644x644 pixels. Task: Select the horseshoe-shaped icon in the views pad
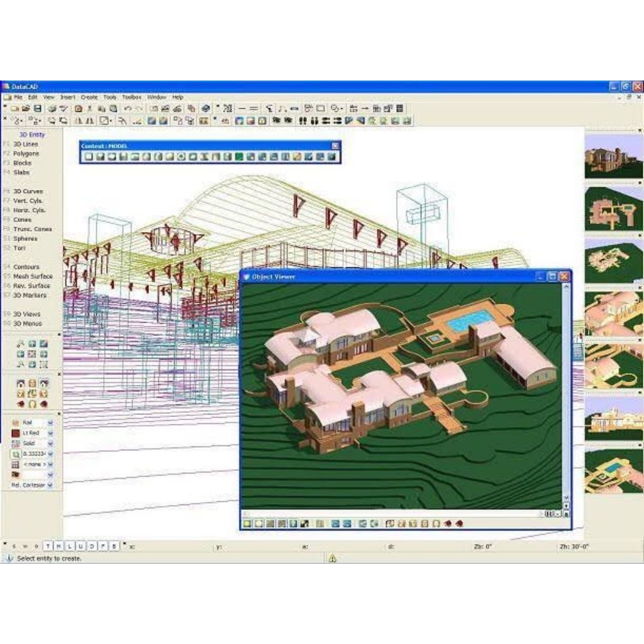pyautogui.click(x=32, y=404)
